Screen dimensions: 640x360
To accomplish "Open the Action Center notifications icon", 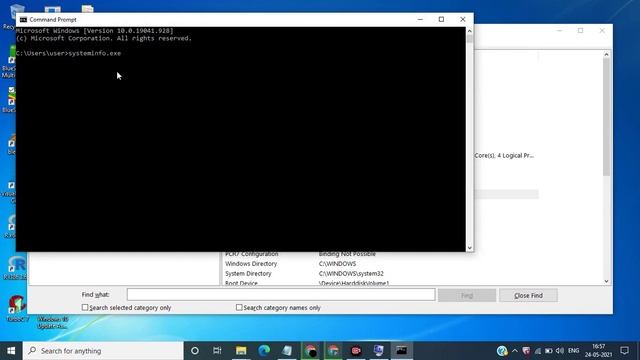I will [x=624, y=351].
